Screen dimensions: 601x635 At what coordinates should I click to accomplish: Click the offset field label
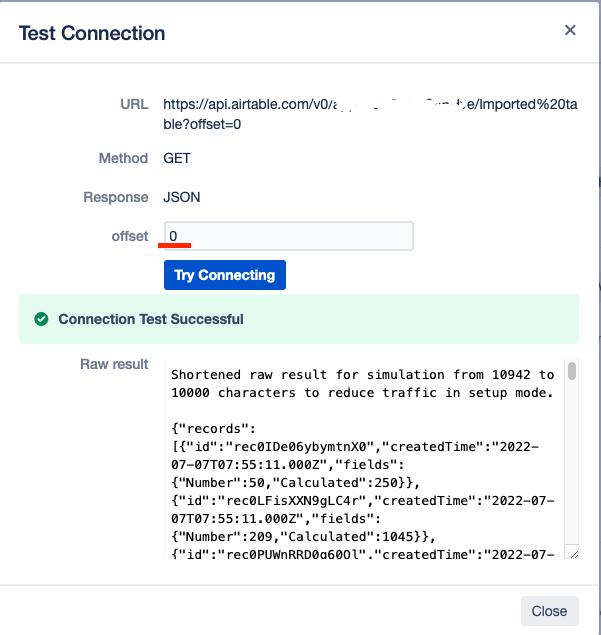coord(130,236)
